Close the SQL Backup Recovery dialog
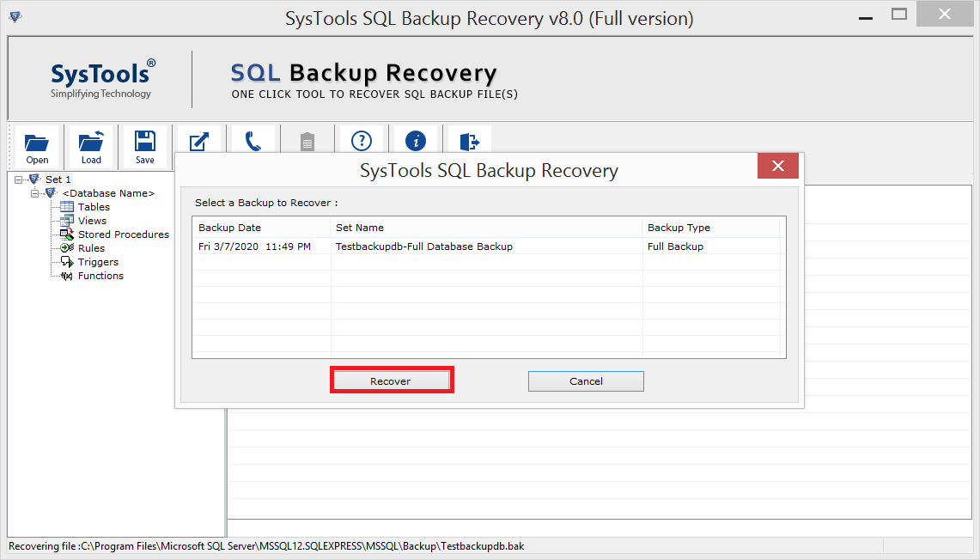Screen dimensions: 980x560 click(777, 166)
